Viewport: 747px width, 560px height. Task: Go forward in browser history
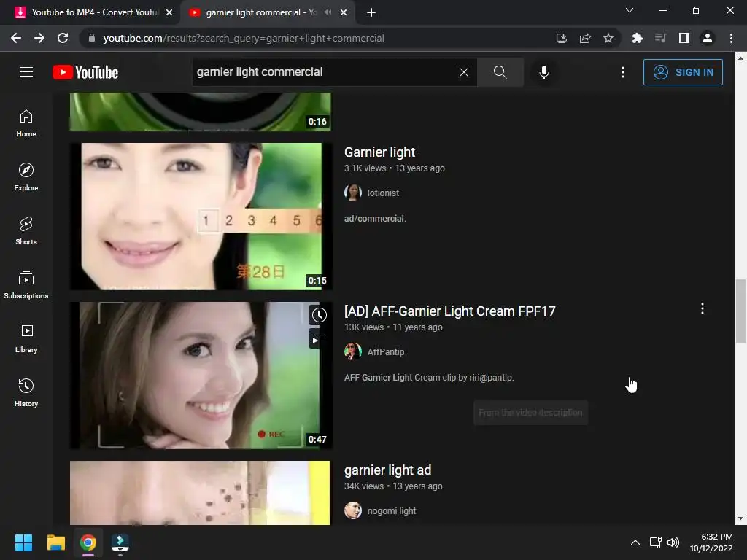(x=39, y=38)
